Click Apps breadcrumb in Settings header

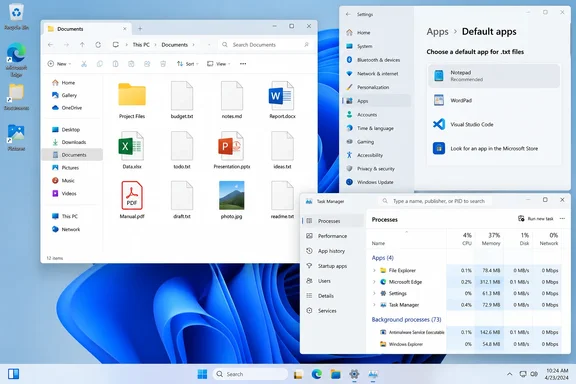point(437,32)
